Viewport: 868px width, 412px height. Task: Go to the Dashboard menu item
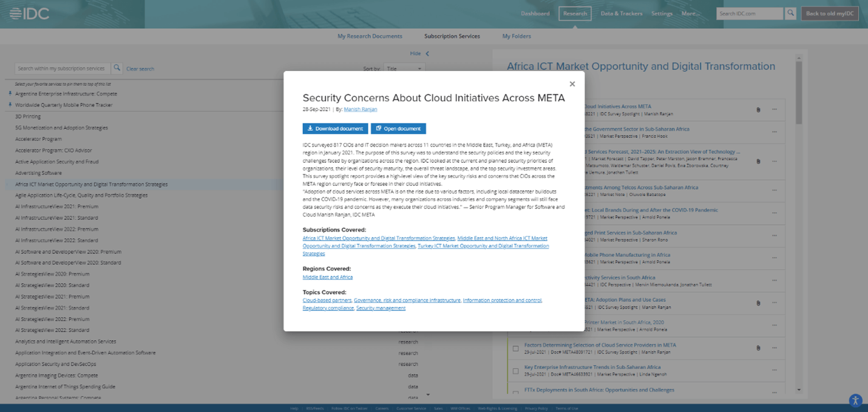point(535,13)
